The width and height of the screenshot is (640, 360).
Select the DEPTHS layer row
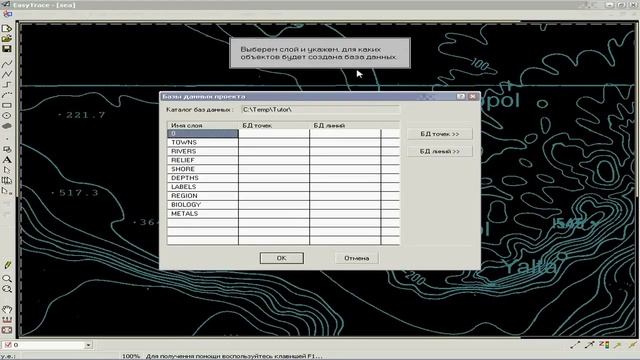[203, 178]
